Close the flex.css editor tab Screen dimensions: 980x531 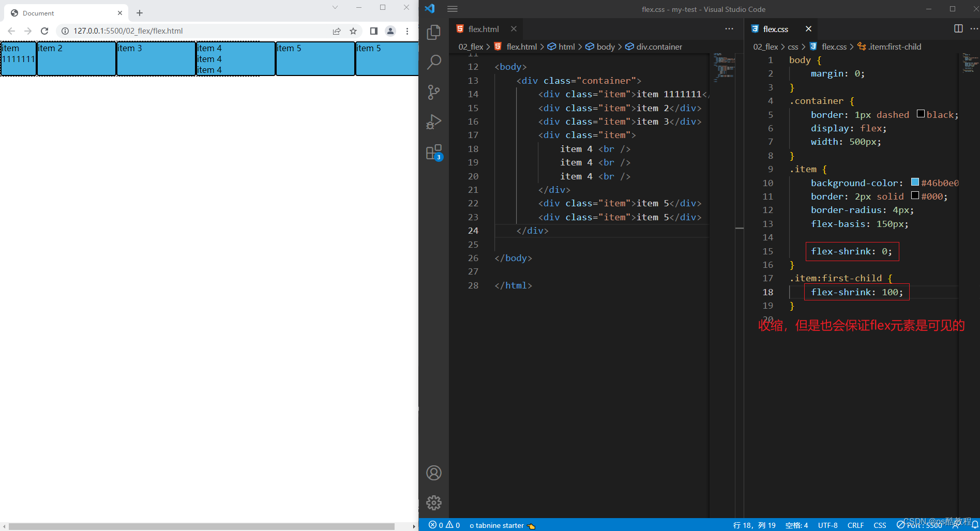pyautogui.click(x=808, y=29)
